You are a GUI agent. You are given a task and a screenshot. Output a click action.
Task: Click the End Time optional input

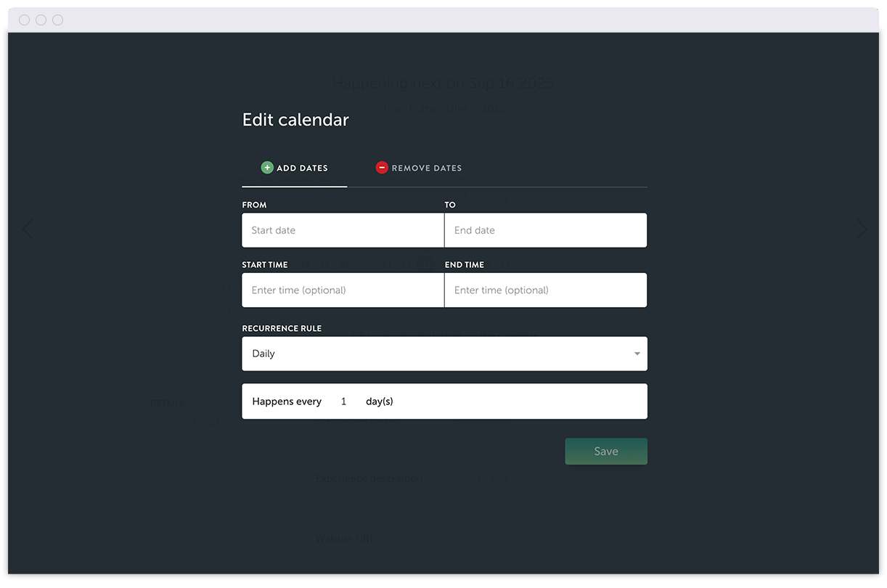coord(545,290)
